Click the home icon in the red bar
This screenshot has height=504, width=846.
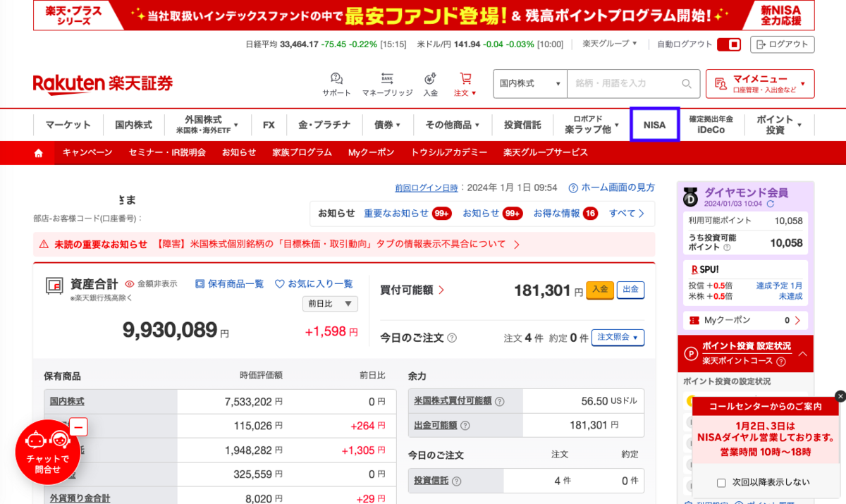tap(39, 152)
